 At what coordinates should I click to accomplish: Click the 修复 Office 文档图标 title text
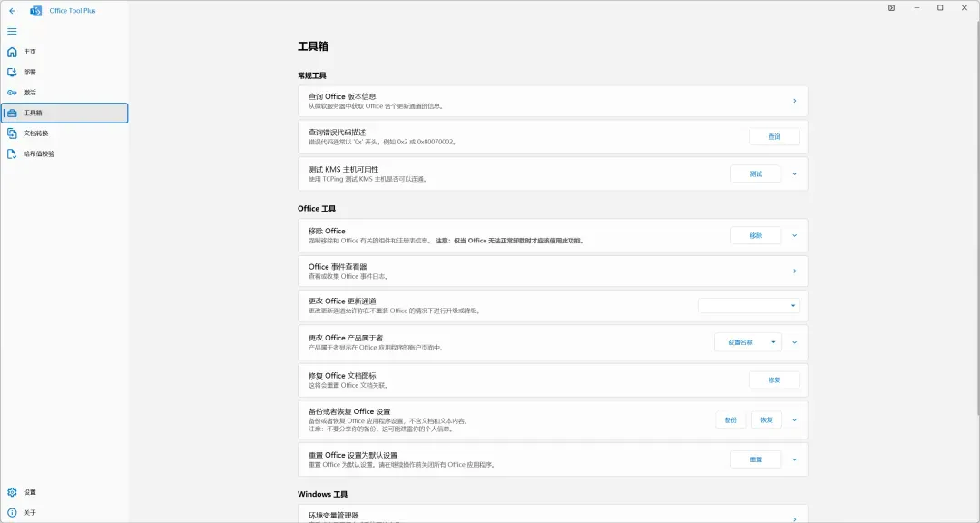pyautogui.click(x=342, y=375)
